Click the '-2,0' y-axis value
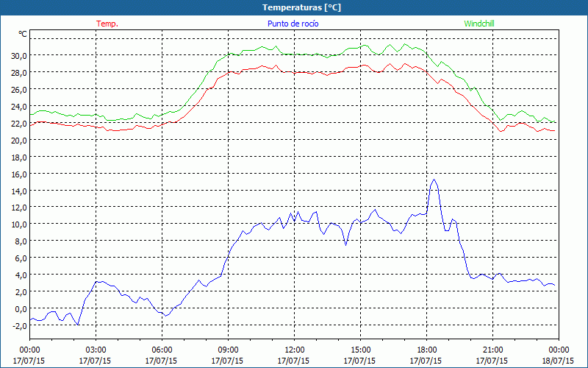Image resolution: width=588 pixels, height=368 pixels. click(x=20, y=325)
